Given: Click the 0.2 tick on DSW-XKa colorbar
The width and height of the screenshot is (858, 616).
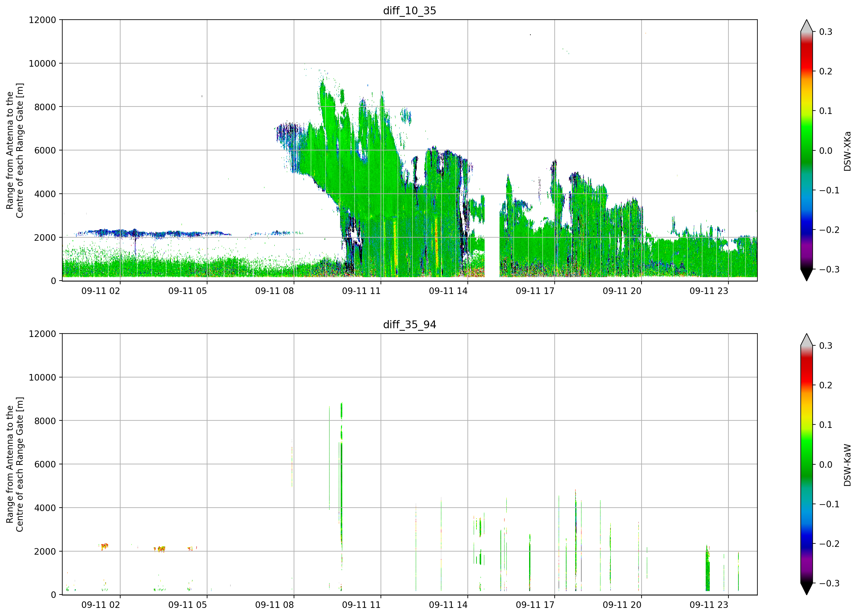Looking at the screenshot, I should click(826, 72).
